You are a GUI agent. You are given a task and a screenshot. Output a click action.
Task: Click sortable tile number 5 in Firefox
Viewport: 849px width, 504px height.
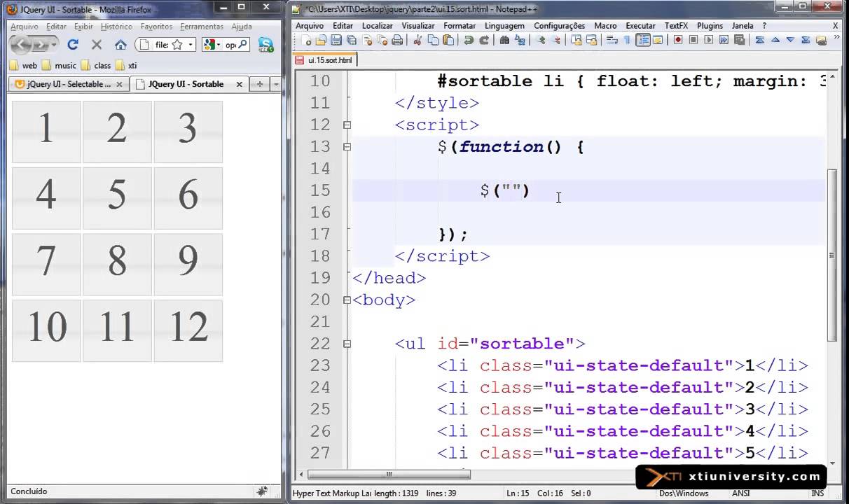coord(117,198)
